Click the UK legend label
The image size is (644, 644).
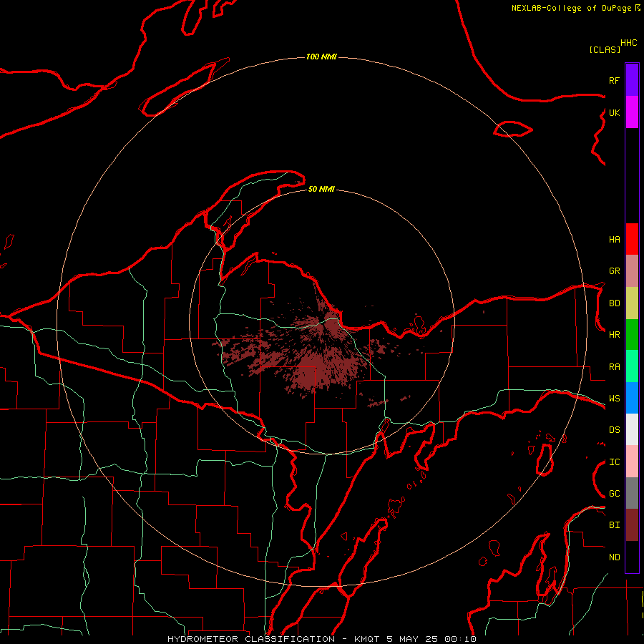tap(614, 112)
